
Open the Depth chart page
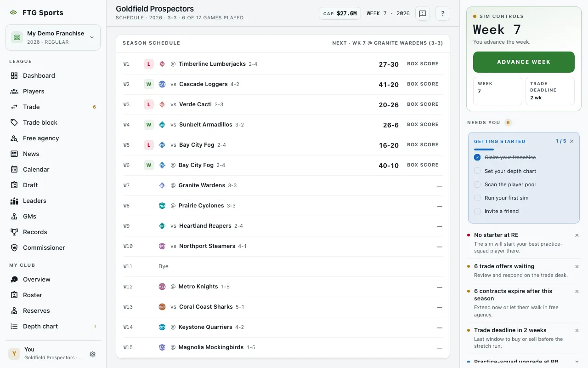(53, 326)
